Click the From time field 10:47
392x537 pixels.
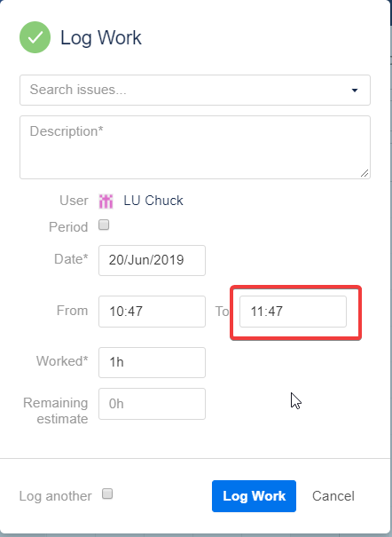tap(152, 312)
